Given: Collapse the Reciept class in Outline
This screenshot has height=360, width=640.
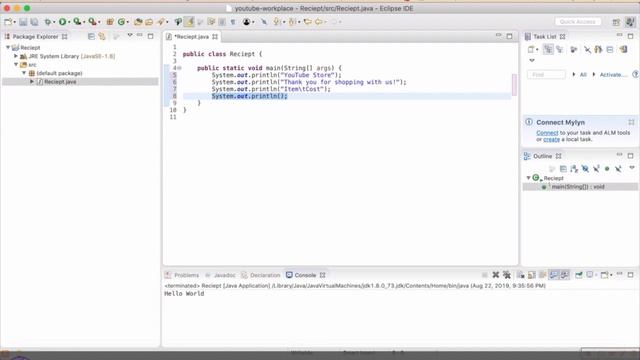Looking at the screenshot, I should tap(528, 178).
